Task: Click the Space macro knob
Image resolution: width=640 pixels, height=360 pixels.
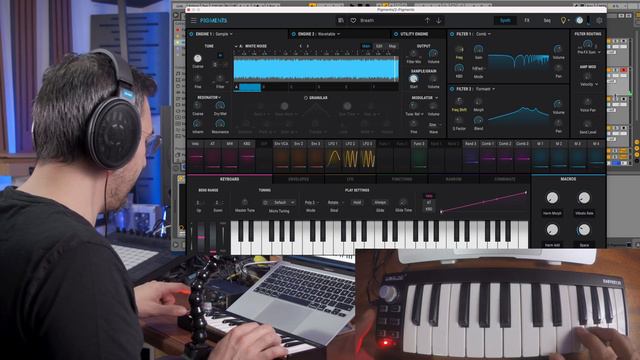Action: 584,230
